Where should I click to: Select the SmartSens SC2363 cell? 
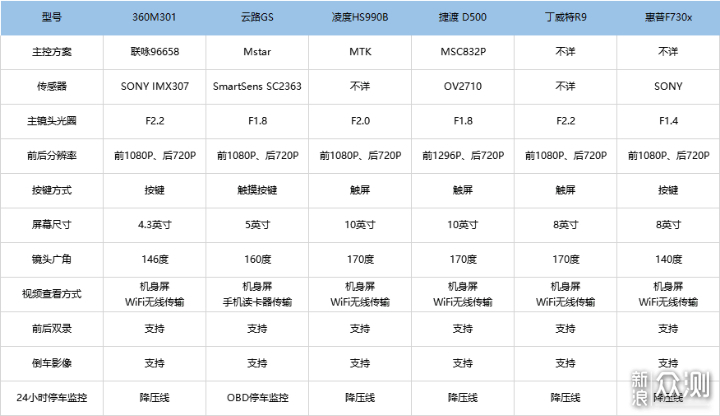(x=257, y=86)
